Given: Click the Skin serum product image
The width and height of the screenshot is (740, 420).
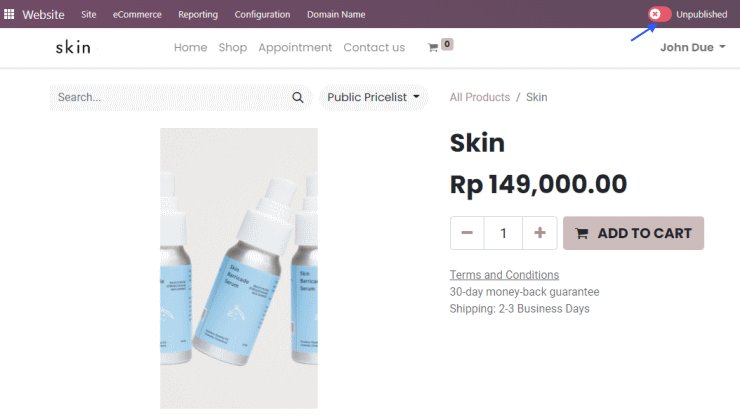Looking at the screenshot, I should 239,268.
